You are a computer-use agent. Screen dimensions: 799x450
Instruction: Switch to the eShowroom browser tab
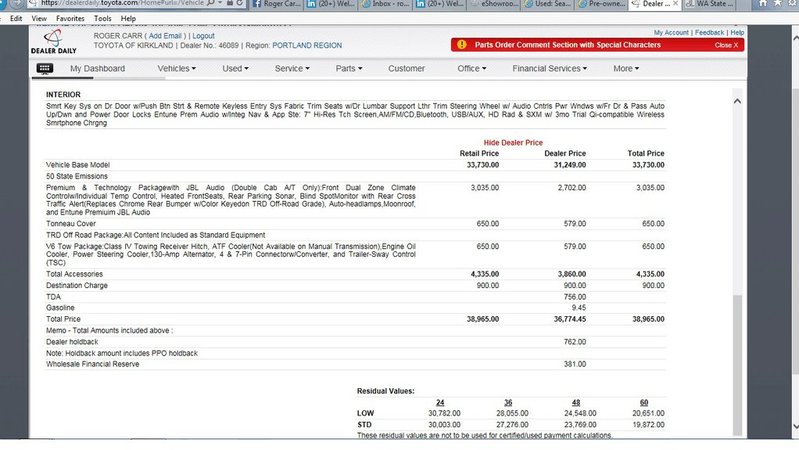coord(495,4)
